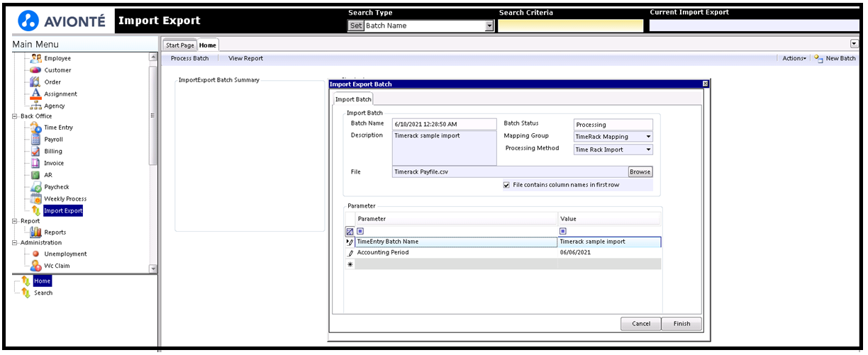This screenshot has width=868, height=355.
Task: Click the AR money icon
Action: (35, 175)
